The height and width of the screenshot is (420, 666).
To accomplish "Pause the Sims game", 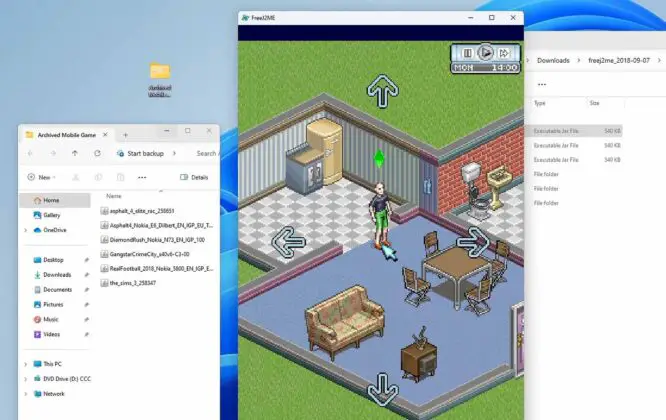I will (467, 53).
